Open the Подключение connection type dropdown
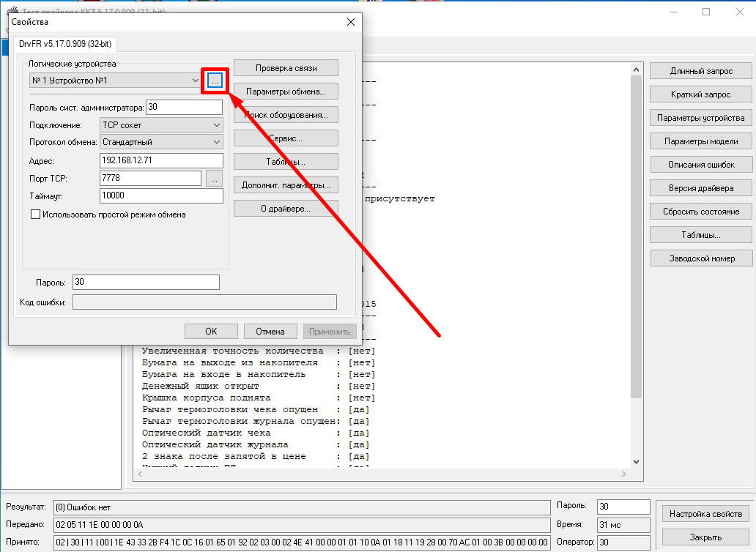 161,124
